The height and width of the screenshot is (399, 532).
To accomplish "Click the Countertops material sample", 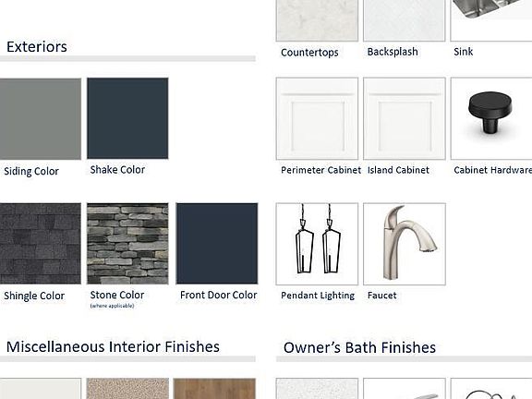I will (317, 20).
